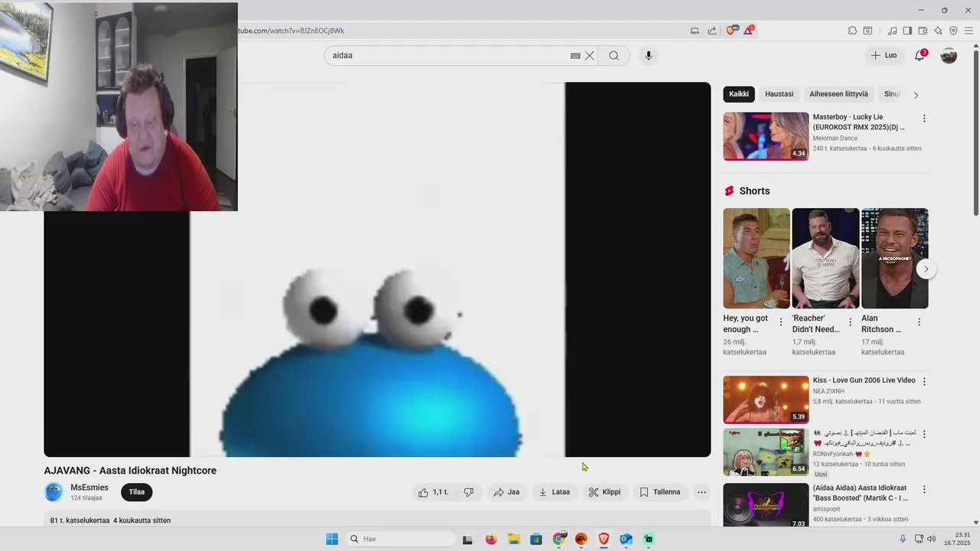Like the video with thumbs up

[433, 492]
